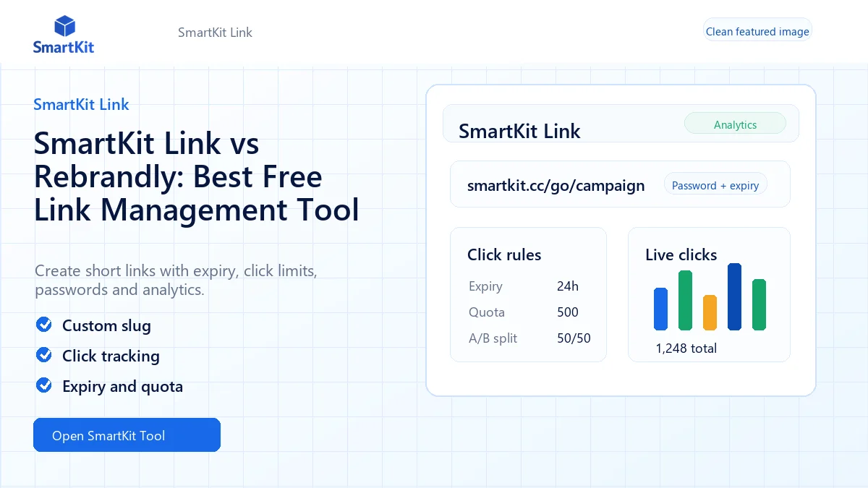This screenshot has width=868, height=488.
Task: Click the last green chart bar
Action: (x=759, y=304)
